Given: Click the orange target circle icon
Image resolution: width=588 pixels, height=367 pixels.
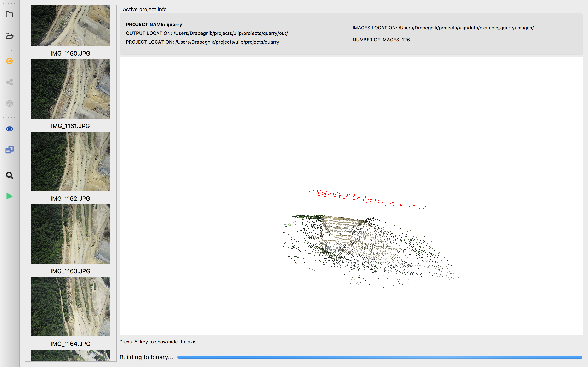Looking at the screenshot, I should [9, 61].
